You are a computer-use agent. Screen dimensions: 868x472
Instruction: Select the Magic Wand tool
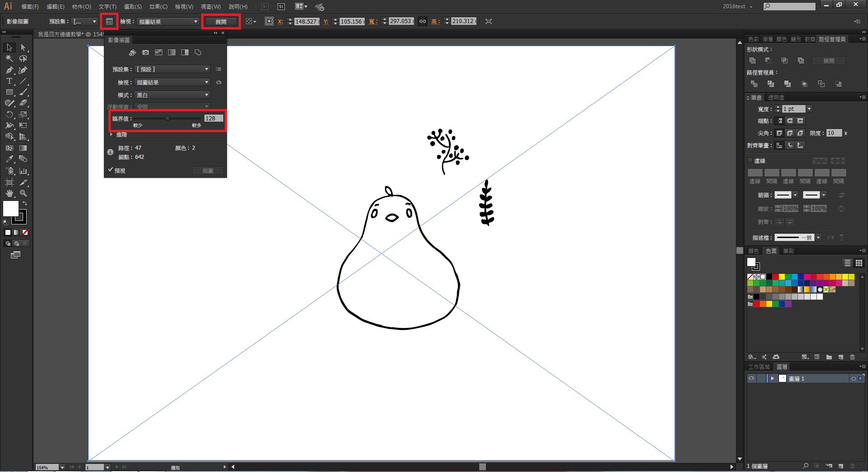[x=9, y=58]
